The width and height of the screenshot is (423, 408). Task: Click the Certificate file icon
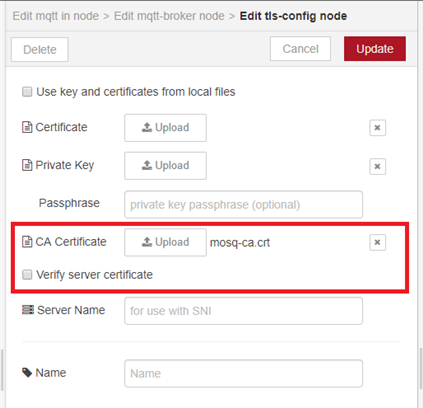coord(27,127)
